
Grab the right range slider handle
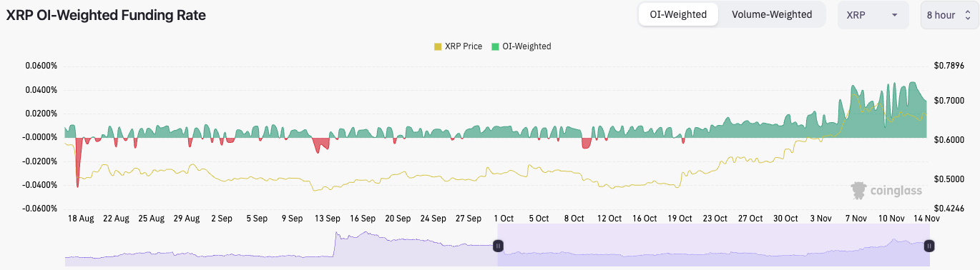click(x=928, y=246)
